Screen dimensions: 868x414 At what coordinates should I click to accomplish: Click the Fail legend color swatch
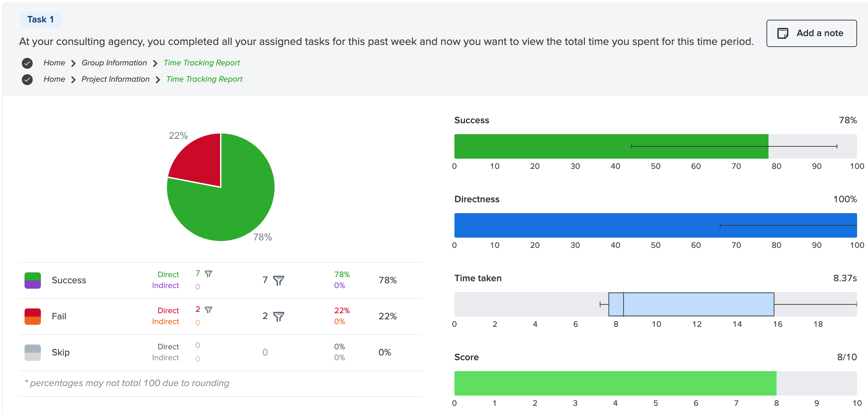(33, 317)
